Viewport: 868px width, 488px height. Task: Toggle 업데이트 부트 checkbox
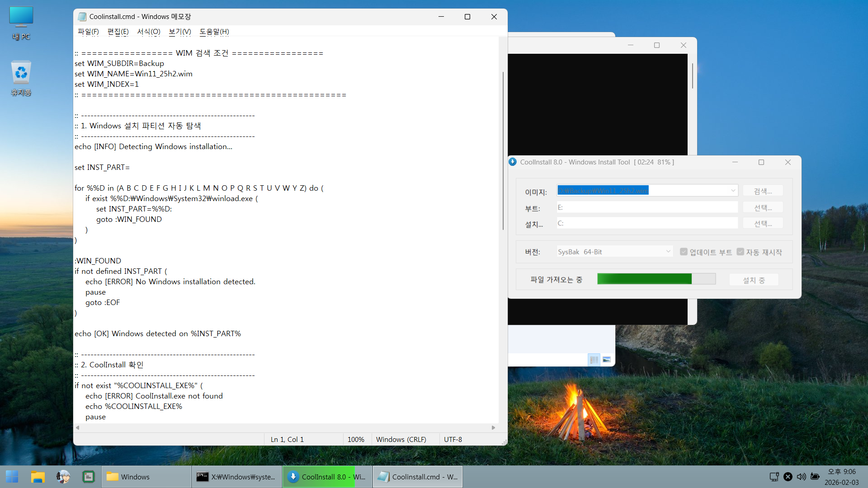point(684,252)
